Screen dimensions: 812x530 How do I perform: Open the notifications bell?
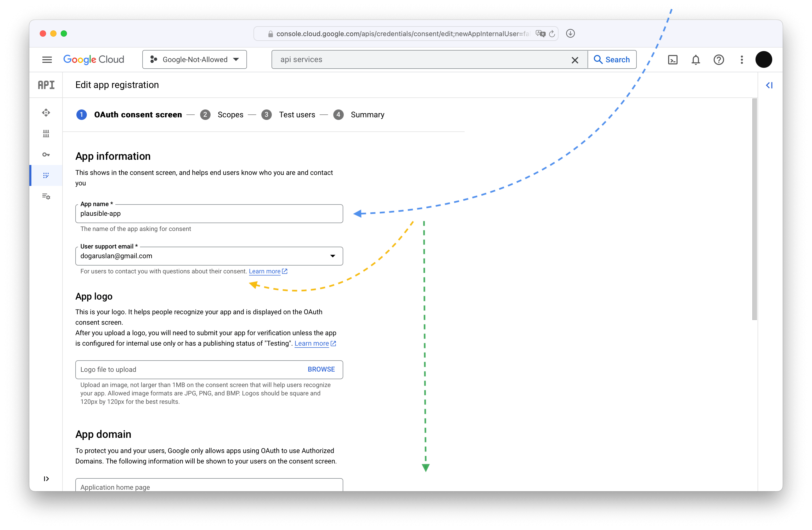696,60
